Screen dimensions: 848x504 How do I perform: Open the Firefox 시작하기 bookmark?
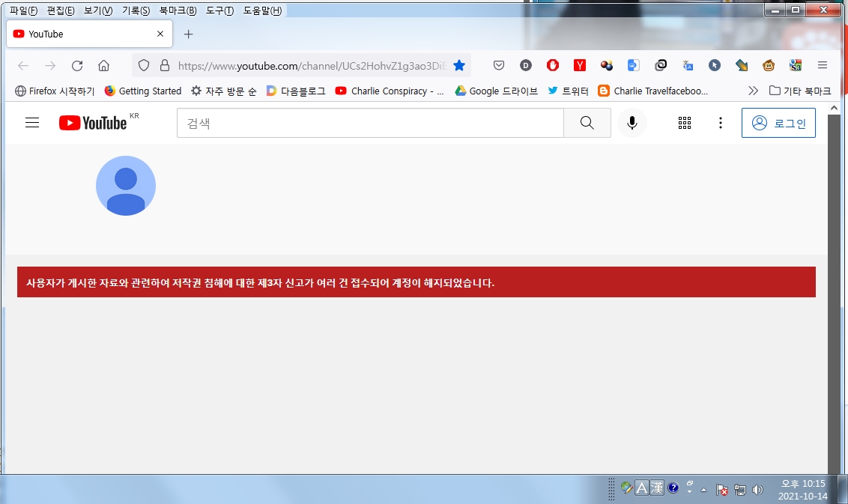(x=55, y=91)
